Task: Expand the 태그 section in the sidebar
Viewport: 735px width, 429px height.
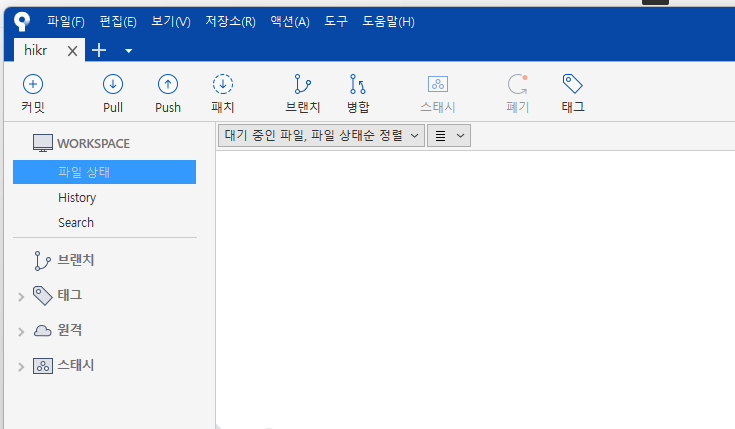Action: pos(21,297)
